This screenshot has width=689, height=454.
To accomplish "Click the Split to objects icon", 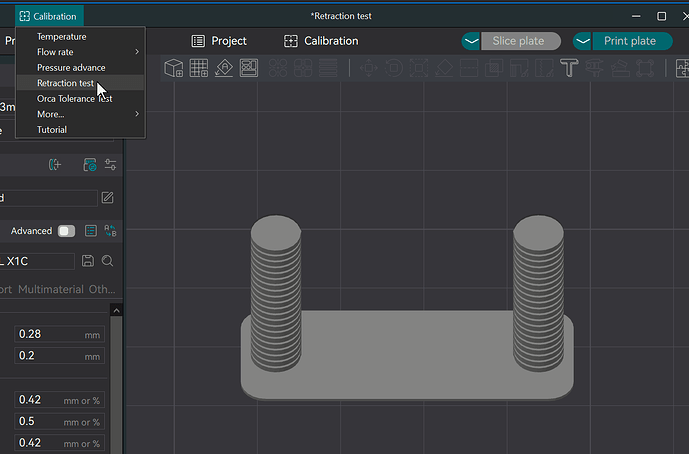I will pyautogui.click(x=278, y=68).
